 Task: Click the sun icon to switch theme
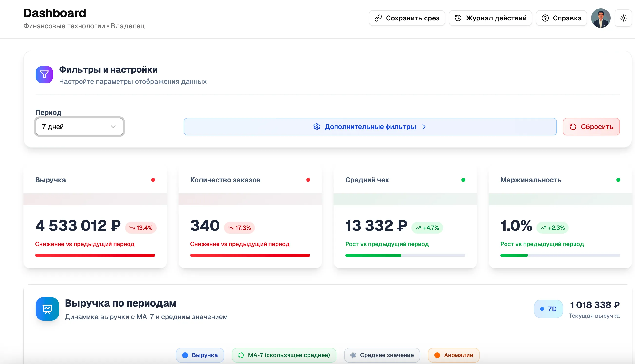(x=623, y=18)
